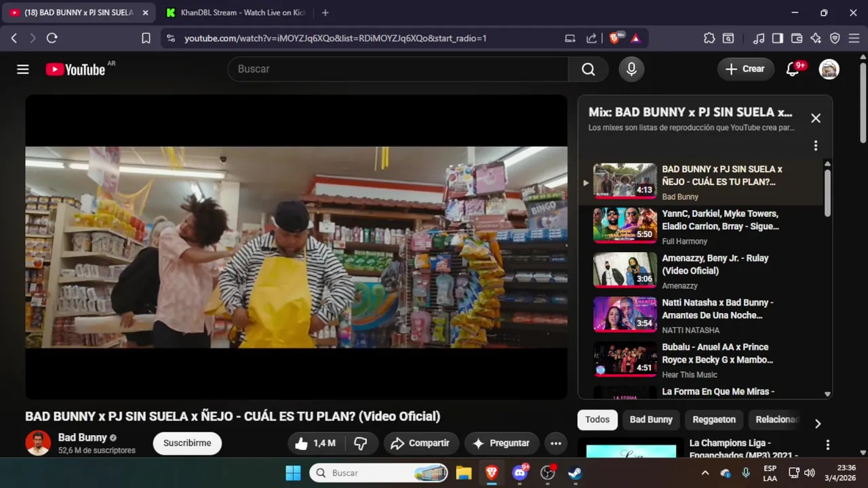Open options for La Champions Liga video
The image size is (868, 488).
click(x=827, y=445)
